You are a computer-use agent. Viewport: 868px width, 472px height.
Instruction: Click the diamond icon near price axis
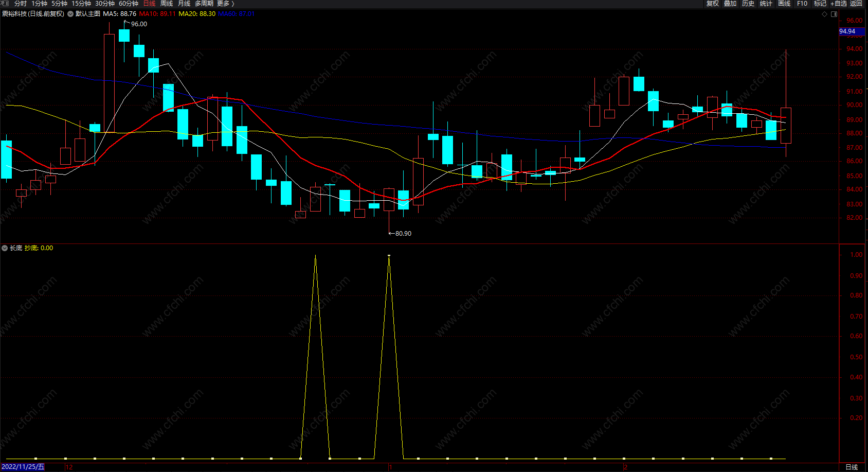click(x=825, y=14)
